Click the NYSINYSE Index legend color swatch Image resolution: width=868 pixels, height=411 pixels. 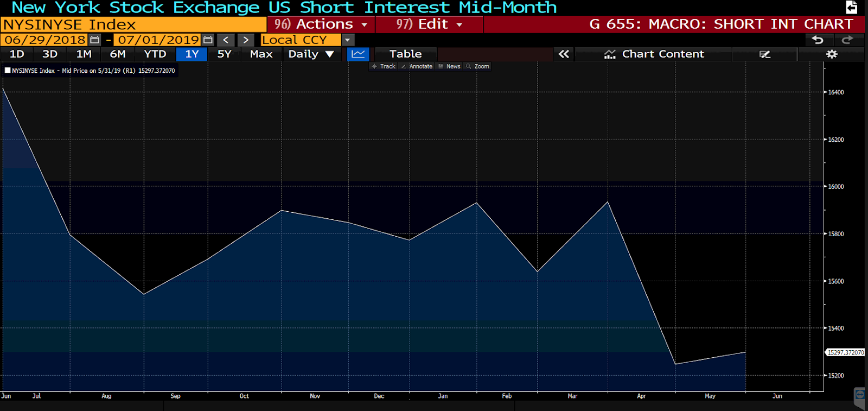click(x=8, y=70)
